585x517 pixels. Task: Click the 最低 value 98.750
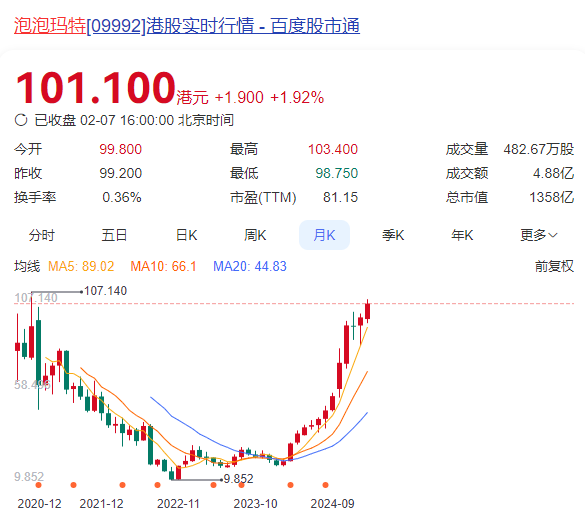coord(337,173)
